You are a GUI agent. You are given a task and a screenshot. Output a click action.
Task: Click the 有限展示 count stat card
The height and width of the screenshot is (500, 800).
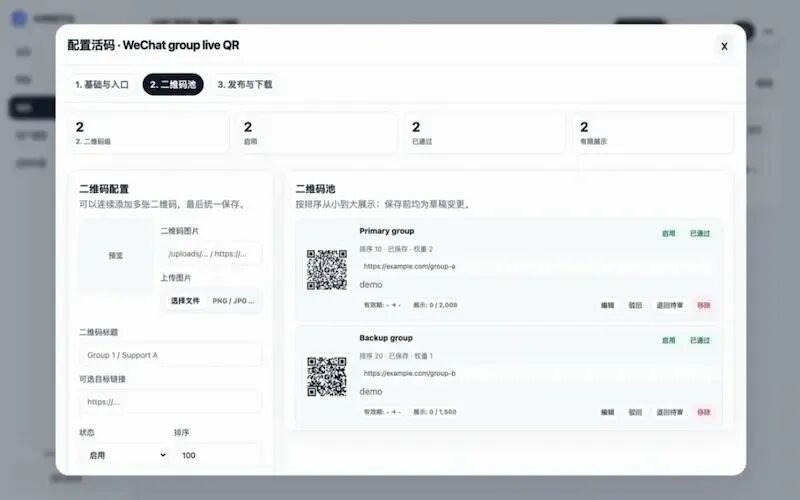tap(653, 133)
